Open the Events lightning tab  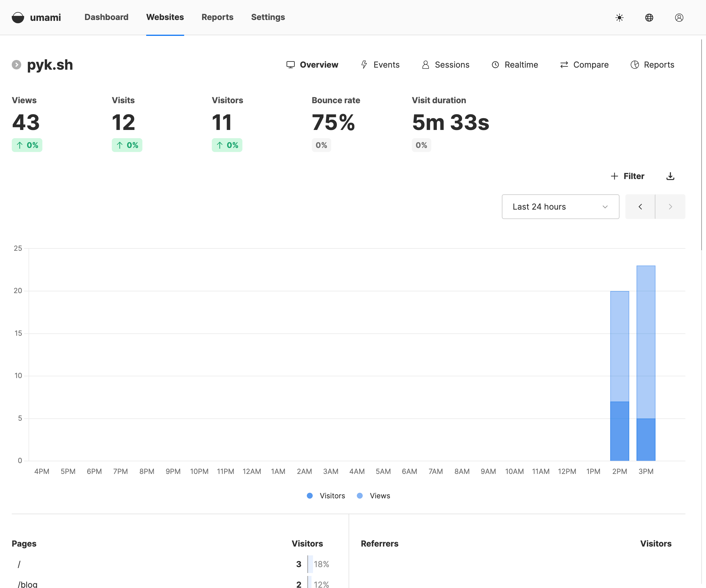(x=380, y=64)
